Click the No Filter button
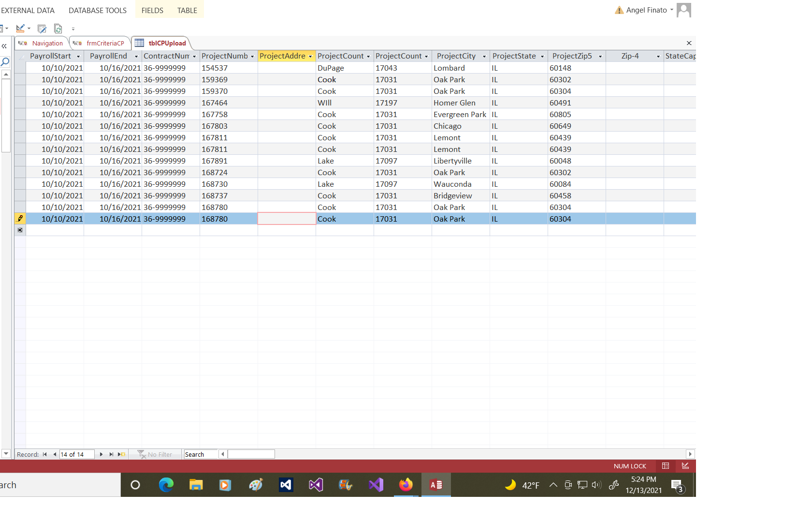Image resolution: width=812 pixels, height=508 pixels. click(155, 454)
